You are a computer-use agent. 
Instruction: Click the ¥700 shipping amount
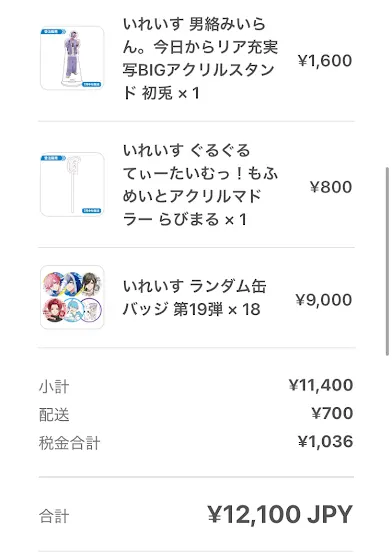(332, 413)
